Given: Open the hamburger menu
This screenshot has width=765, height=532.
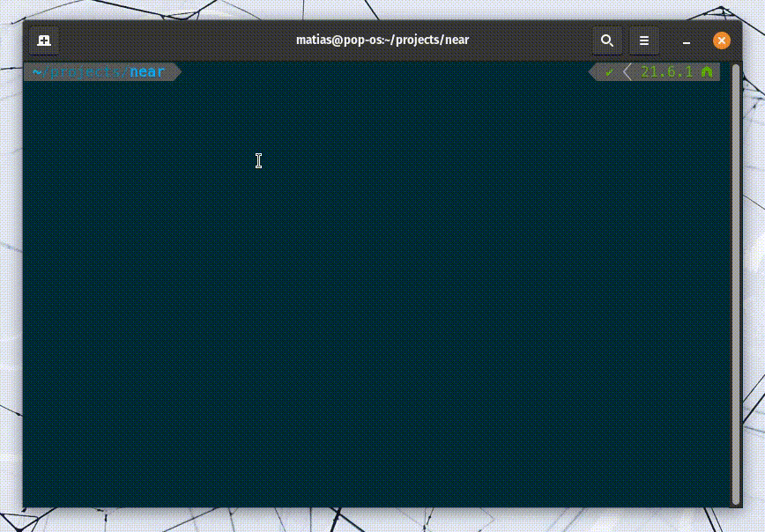Looking at the screenshot, I should click(x=644, y=41).
